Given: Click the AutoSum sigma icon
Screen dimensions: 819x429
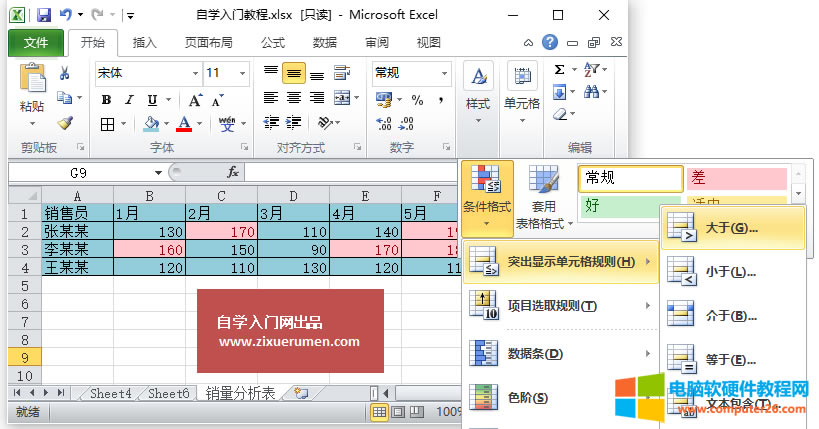Looking at the screenshot, I should (560, 70).
